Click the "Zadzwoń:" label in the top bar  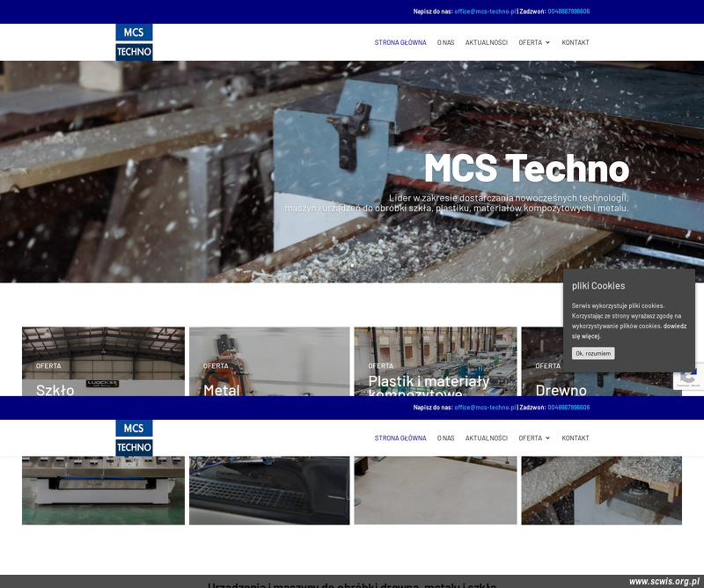532,11
